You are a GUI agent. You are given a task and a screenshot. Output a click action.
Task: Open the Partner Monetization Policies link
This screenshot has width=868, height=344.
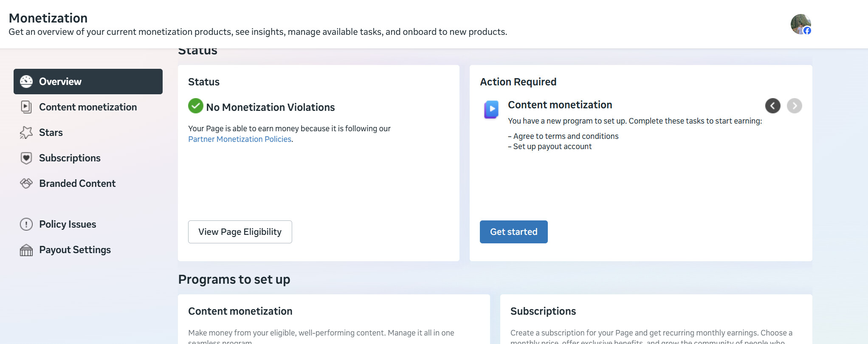click(x=240, y=139)
